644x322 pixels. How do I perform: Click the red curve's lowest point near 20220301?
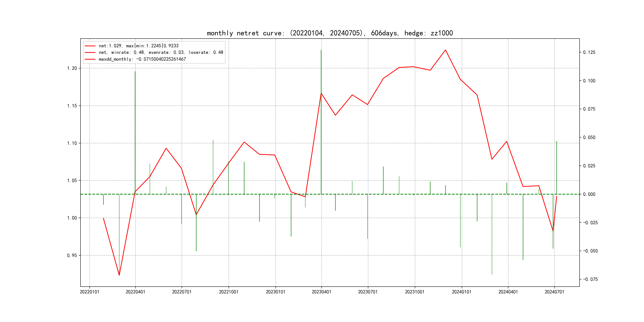[119, 275]
